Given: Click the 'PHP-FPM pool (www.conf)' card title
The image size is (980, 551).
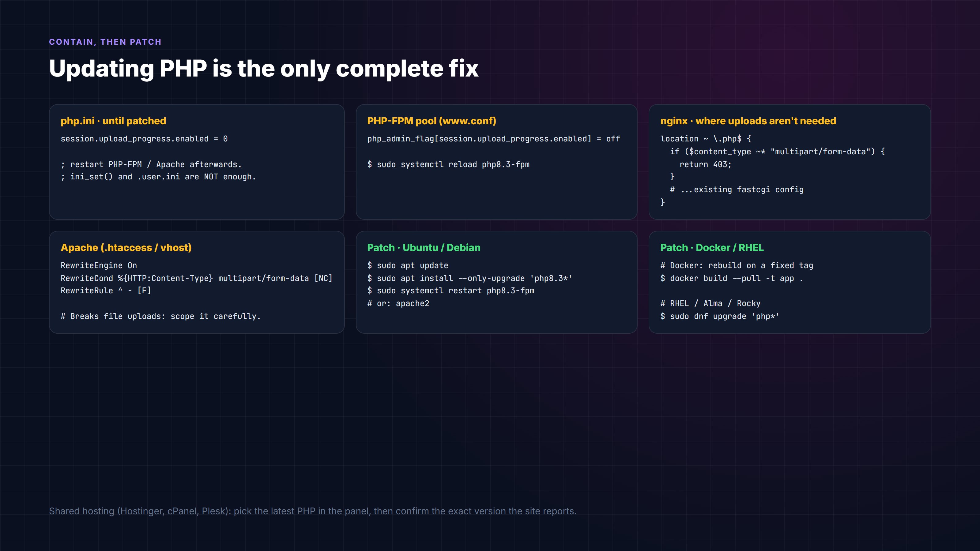Looking at the screenshot, I should 432,121.
